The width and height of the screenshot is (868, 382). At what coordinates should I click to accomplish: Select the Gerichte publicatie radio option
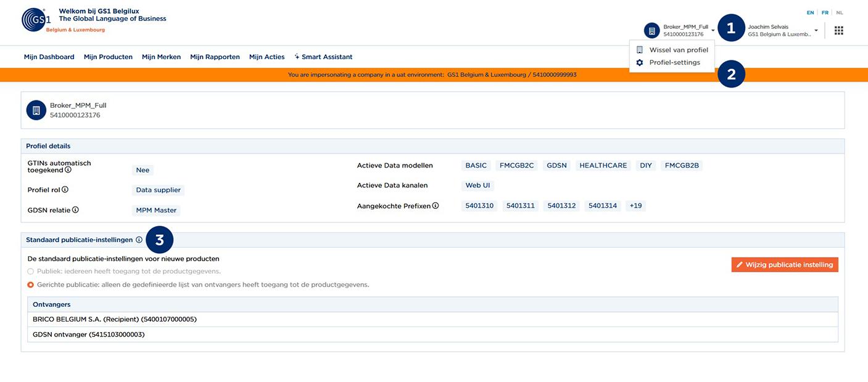[31, 285]
